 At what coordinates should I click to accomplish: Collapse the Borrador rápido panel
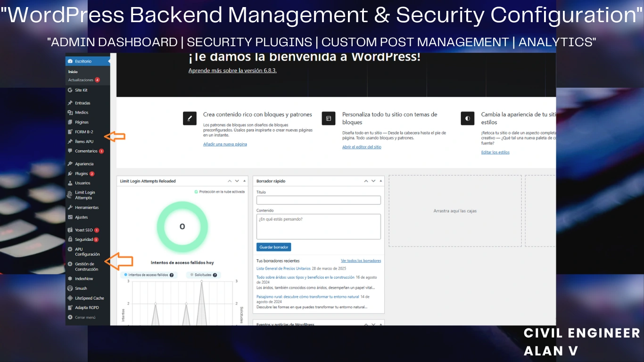(380, 181)
